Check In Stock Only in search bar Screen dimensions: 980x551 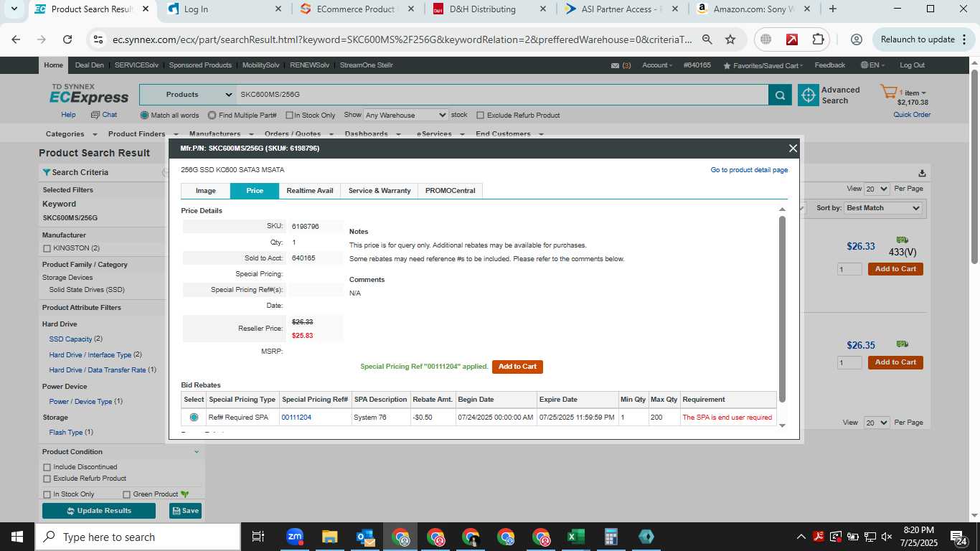click(x=289, y=116)
